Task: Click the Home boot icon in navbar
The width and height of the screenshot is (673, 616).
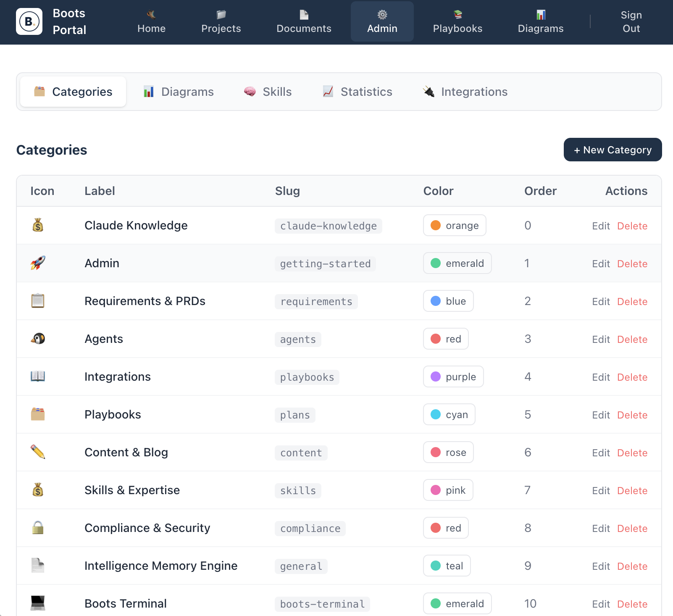Action: pyautogui.click(x=151, y=15)
